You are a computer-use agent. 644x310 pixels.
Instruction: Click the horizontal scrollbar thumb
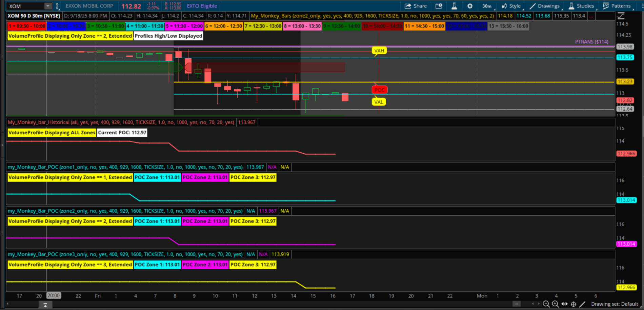(x=516, y=304)
